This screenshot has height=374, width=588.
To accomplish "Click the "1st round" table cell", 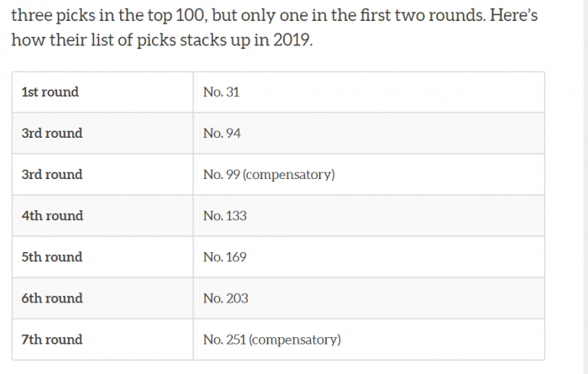I will [x=50, y=92].
